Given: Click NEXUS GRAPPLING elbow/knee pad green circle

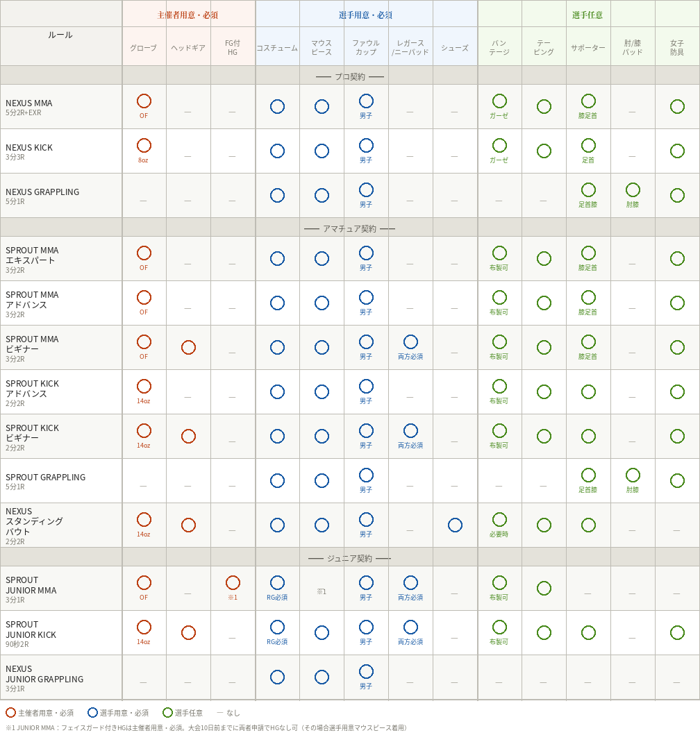Looking at the screenshot, I should (x=633, y=190).
